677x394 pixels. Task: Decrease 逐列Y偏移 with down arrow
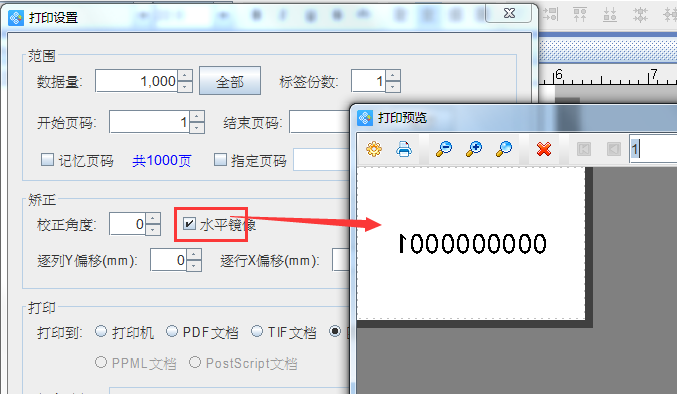point(193,265)
